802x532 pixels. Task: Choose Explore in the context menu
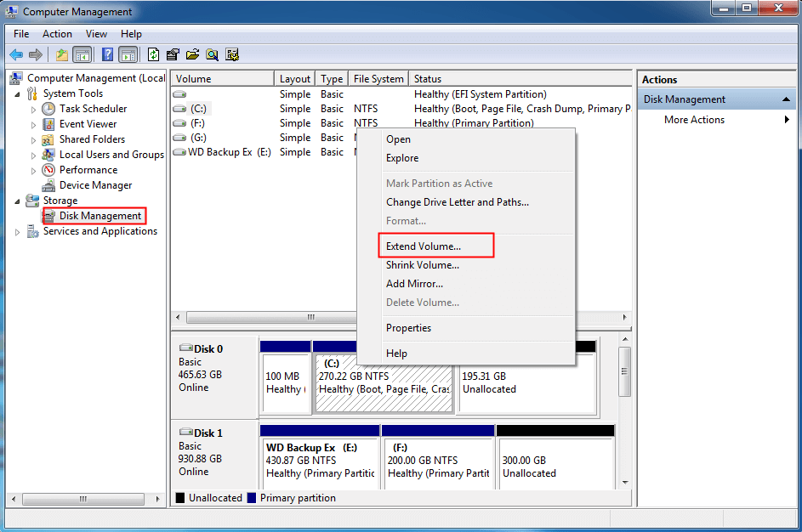pos(465,158)
